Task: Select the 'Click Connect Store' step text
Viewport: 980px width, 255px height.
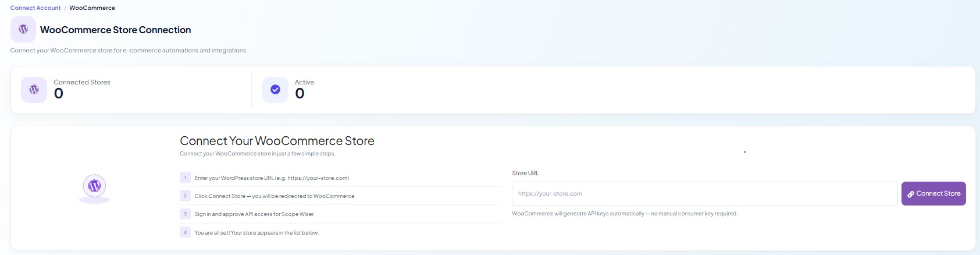Action: click(x=275, y=196)
